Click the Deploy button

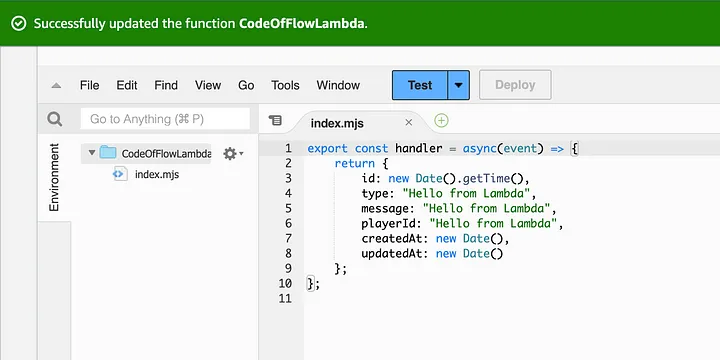515,85
